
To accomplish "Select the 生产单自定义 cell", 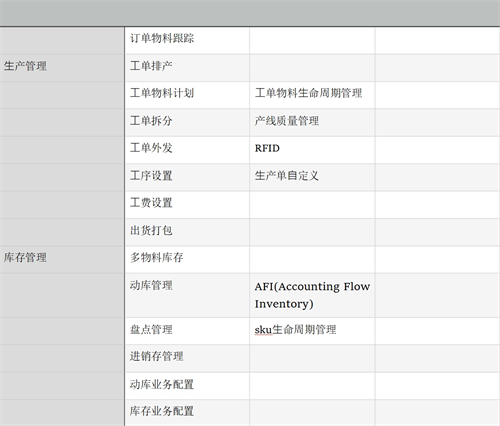I will (312, 177).
